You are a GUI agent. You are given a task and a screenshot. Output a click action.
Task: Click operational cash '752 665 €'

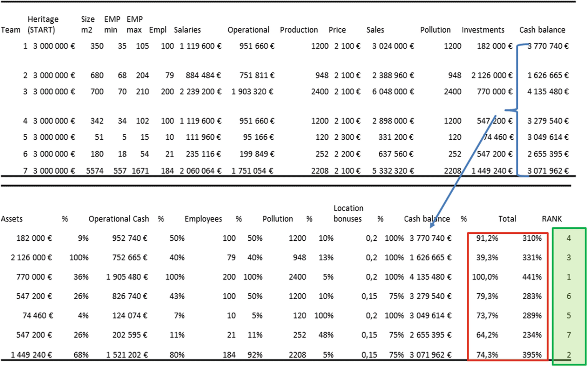click(130, 258)
